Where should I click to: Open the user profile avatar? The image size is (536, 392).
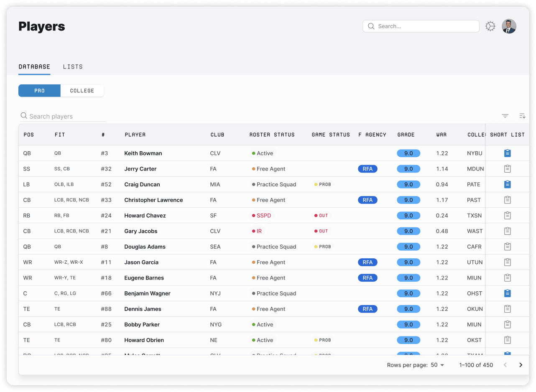pos(509,26)
